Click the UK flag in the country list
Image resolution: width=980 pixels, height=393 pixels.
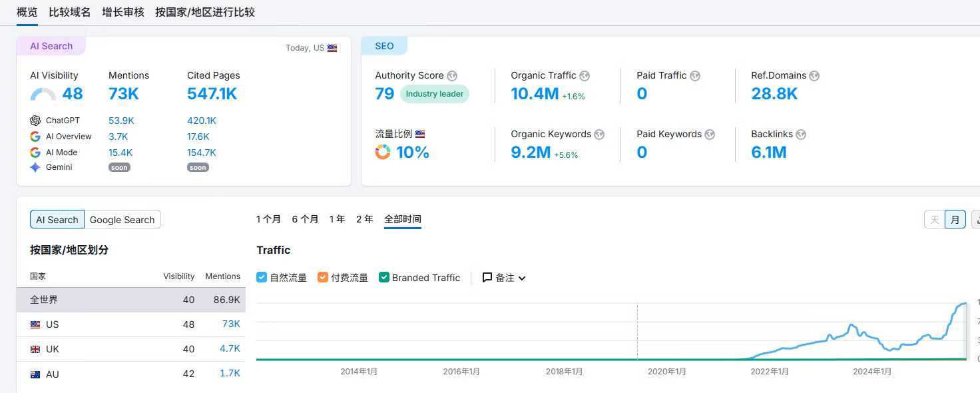35,348
